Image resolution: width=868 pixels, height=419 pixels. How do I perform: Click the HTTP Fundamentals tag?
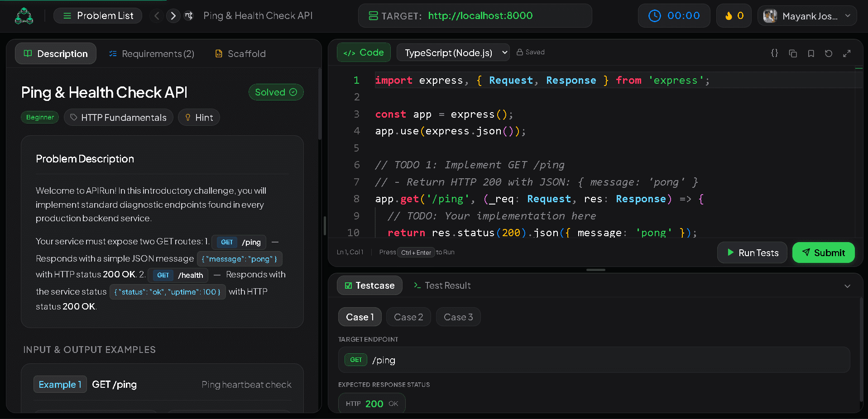pos(119,118)
